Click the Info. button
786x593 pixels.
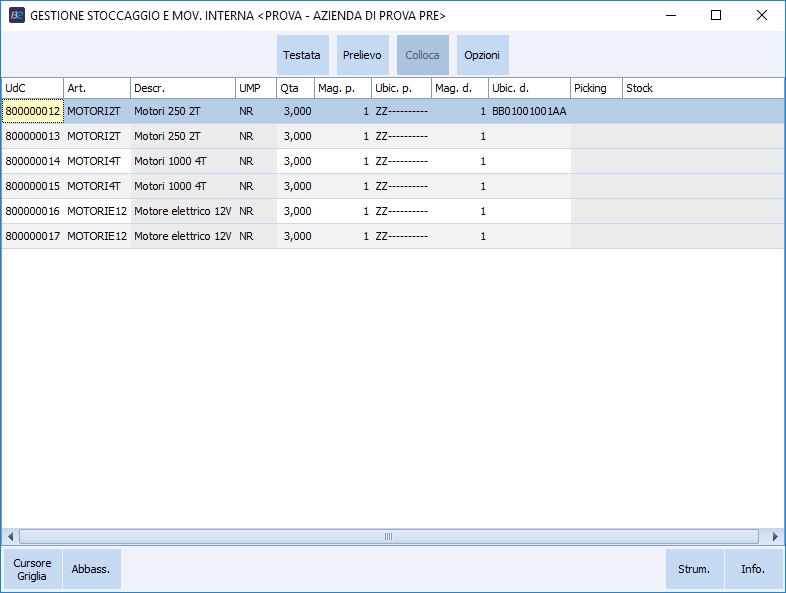pyautogui.click(x=753, y=569)
